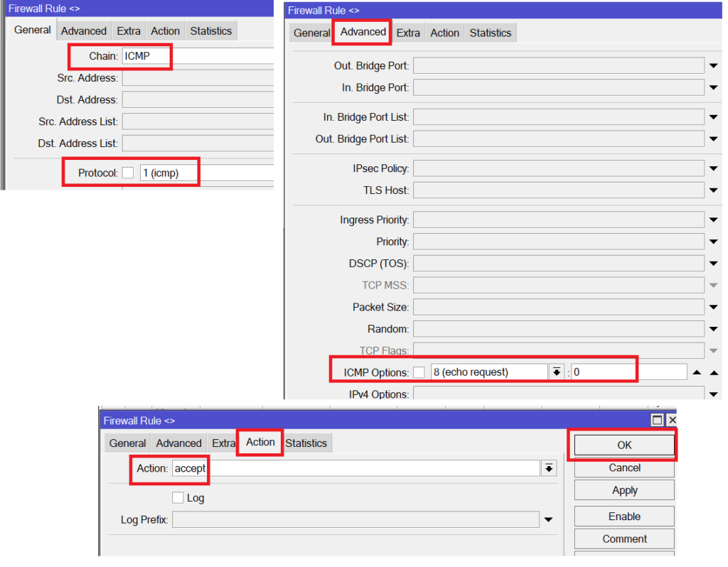The image size is (728, 567).
Task: Open the Extra tab in the bottom Firewall Rule window
Action: (224, 443)
